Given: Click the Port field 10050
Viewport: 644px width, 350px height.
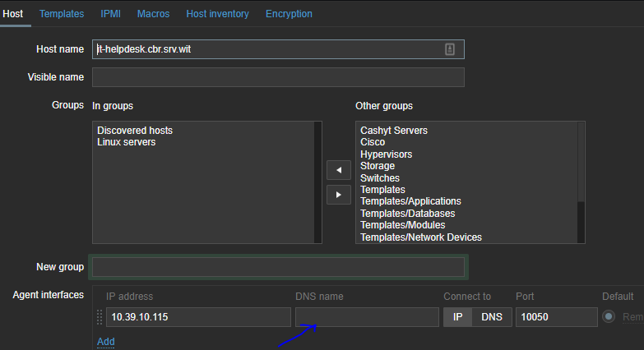Looking at the screenshot, I should point(557,317).
